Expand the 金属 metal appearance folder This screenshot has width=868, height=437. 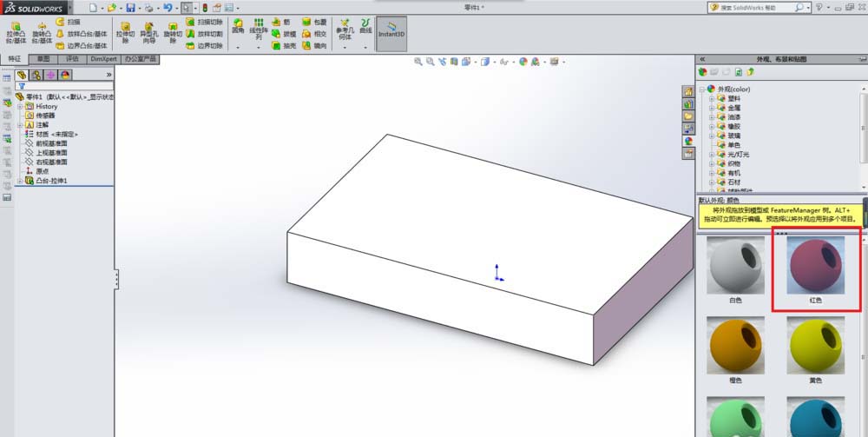pyautogui.click(x=712, y=108)
